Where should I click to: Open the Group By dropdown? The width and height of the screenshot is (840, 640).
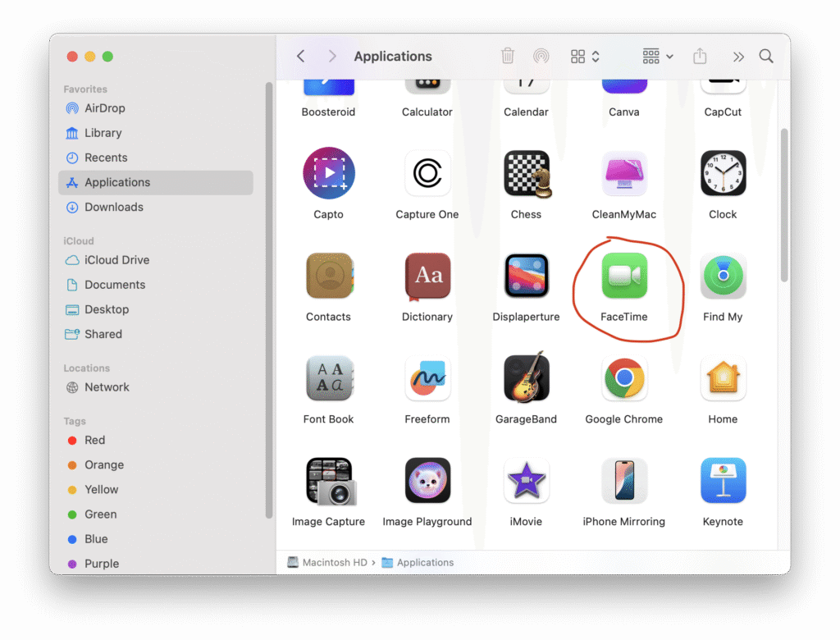point(658,56)
